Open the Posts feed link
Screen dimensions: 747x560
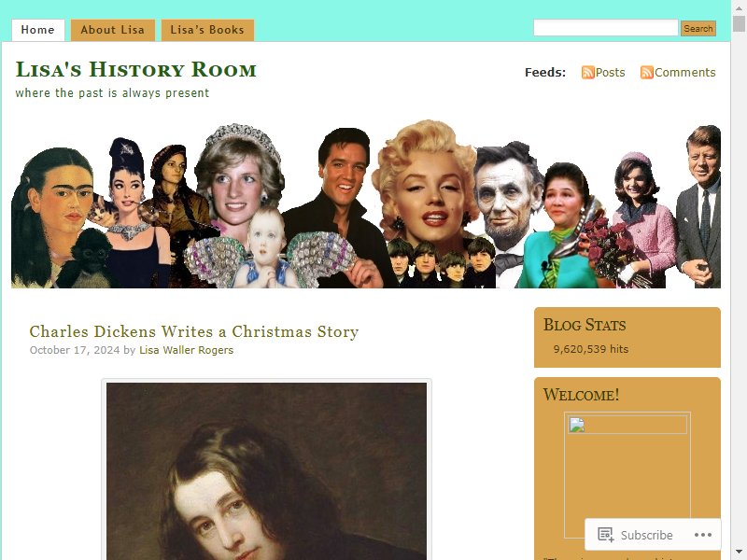tap(610, 73)
